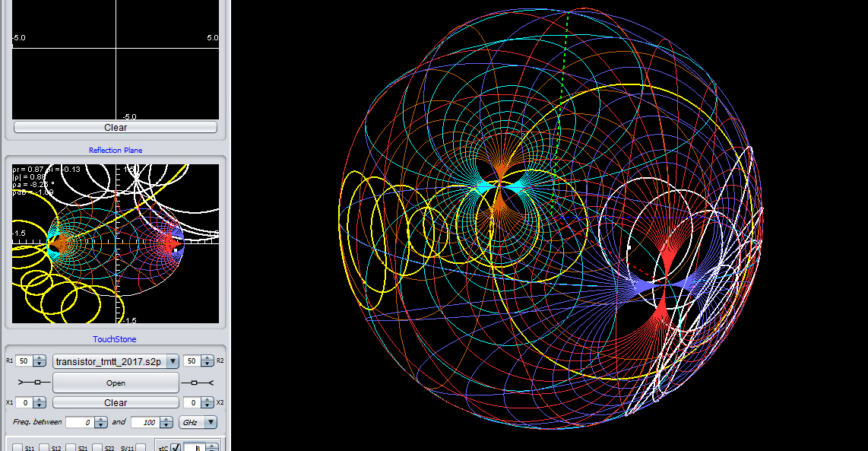This screenshot has width=868, height=451.
Task: Toggle the S22 checkbox
Action: (x=97, y=448)
